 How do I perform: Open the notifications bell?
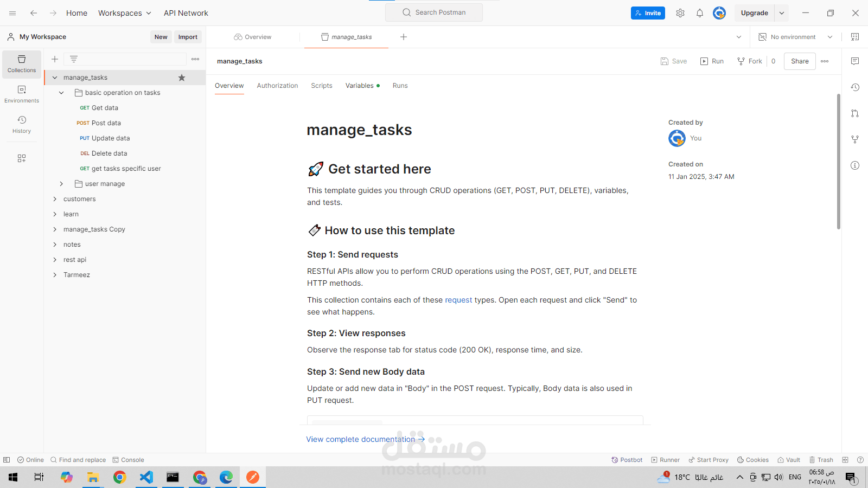(x=700, y=13)
